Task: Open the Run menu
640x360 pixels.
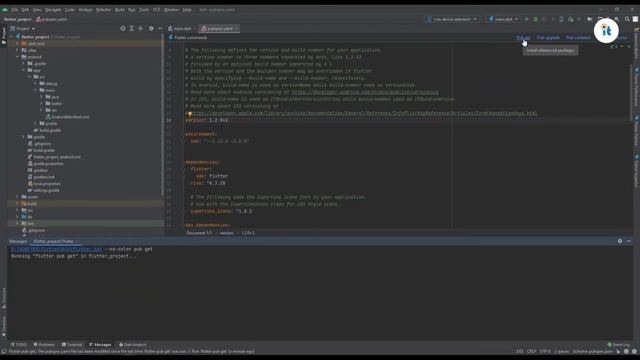Action: [x=132, y=9]
